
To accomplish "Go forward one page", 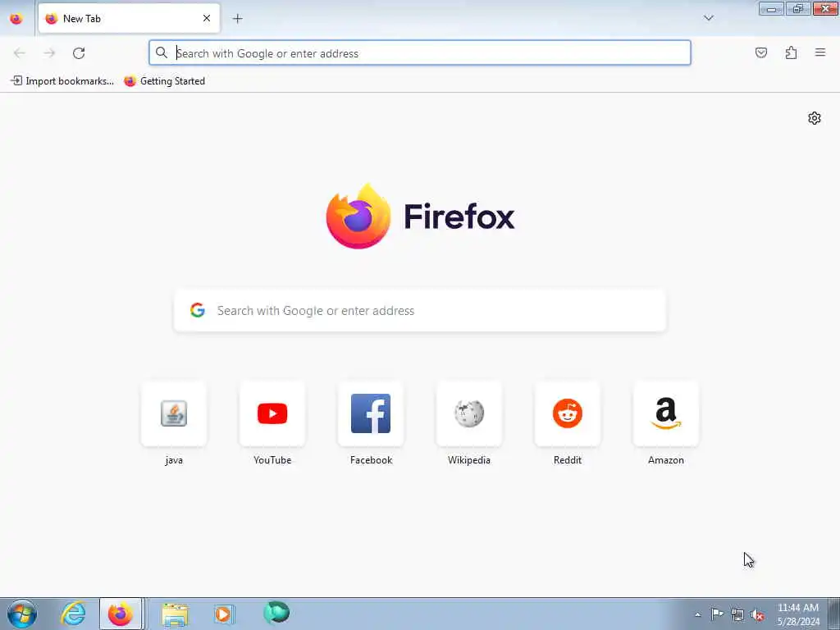I will click(49, 53).
